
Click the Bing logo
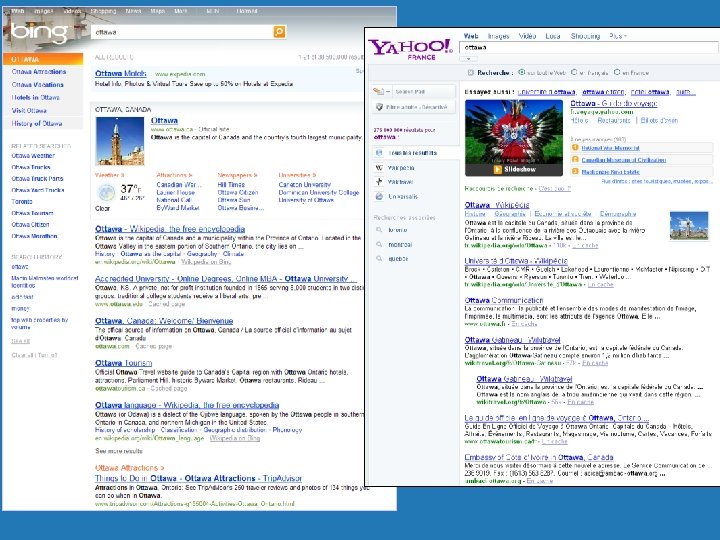click(x=39, y=32)
